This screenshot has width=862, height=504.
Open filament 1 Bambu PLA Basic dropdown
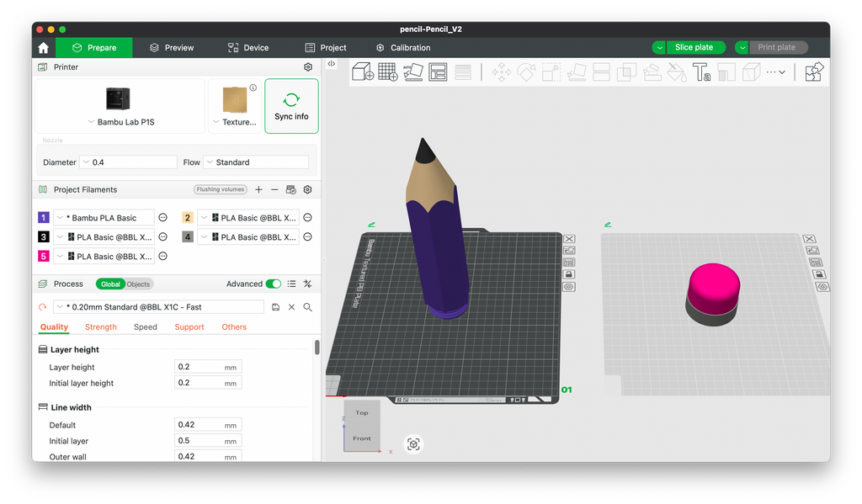coord(104,218)
